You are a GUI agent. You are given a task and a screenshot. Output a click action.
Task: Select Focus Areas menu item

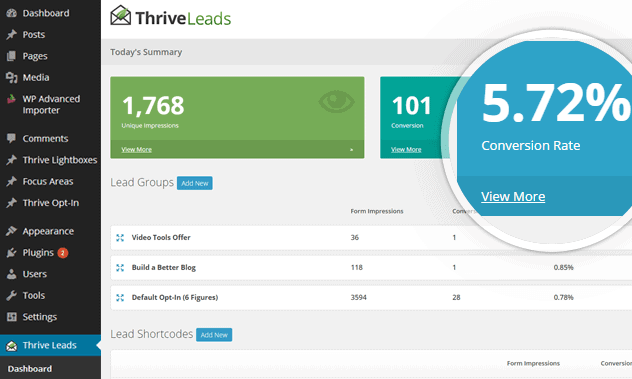(x=48, y=181)
